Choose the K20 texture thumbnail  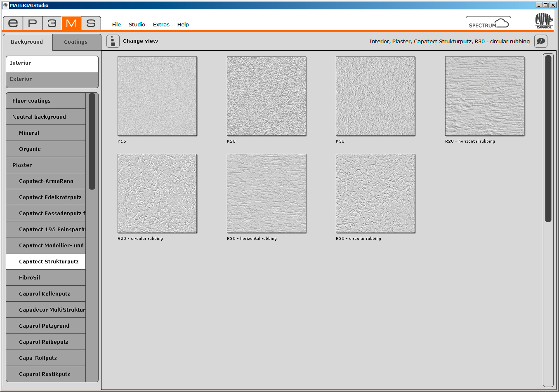point(267,96)
